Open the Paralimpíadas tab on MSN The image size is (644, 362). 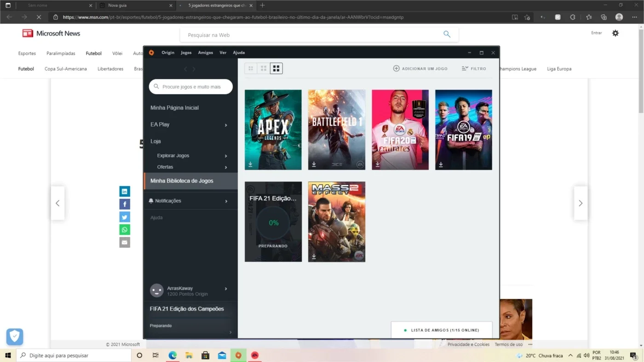61,53
